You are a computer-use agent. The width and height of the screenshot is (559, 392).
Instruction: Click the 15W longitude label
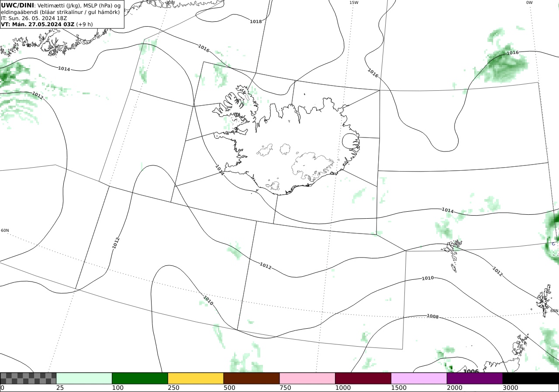tap(354, 3)
